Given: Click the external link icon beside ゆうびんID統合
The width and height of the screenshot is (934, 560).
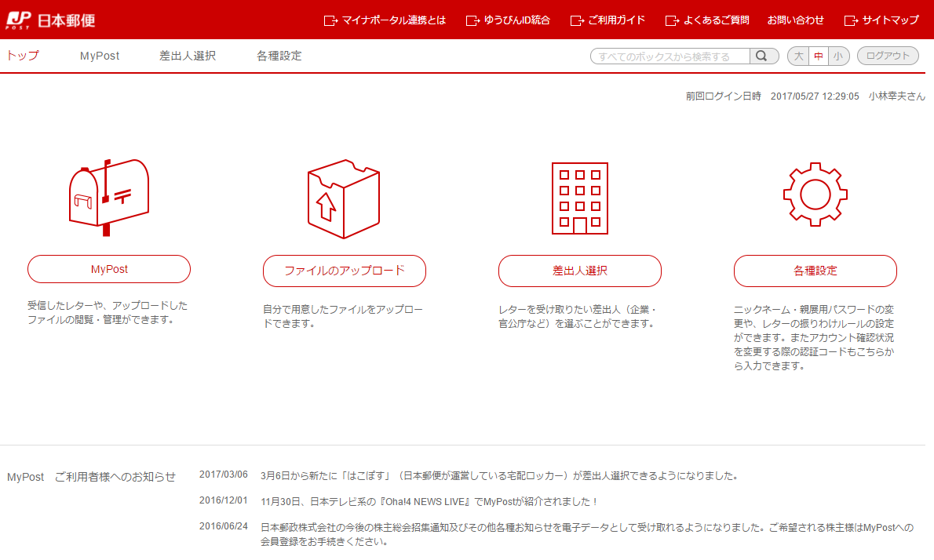Looking at the screenshot, I should coord(472,21).
